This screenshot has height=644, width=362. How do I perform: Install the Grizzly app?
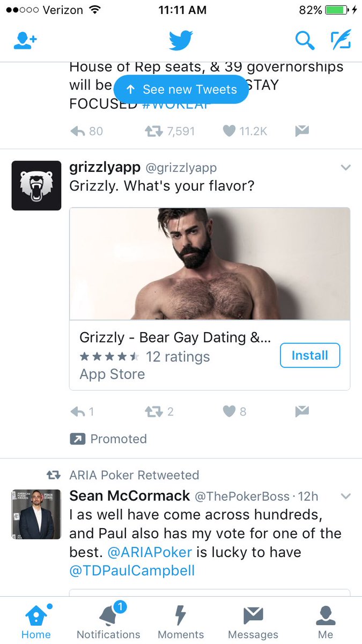(x=310, y=355)
